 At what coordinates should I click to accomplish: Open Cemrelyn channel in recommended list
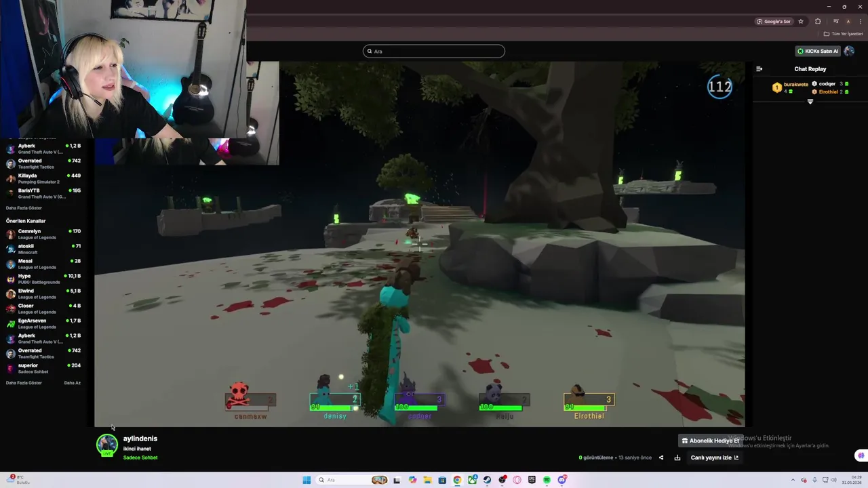tap(43, 234)
